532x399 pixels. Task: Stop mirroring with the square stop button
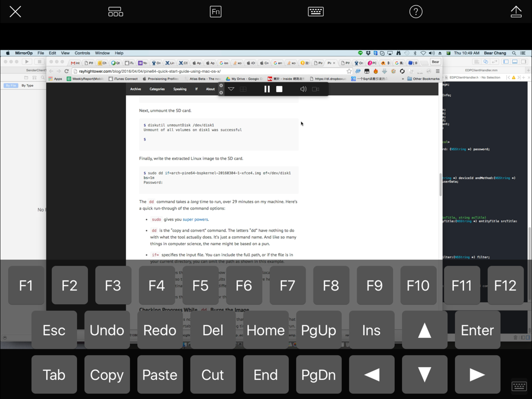(279, 89)
